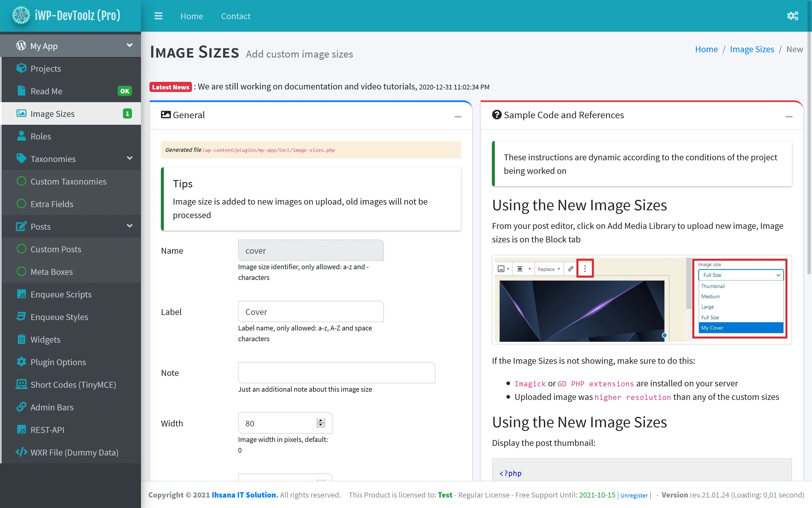Click the green 1 badge on Image Sizes
This screenshot has width=812, height=508.
point(127,113)
